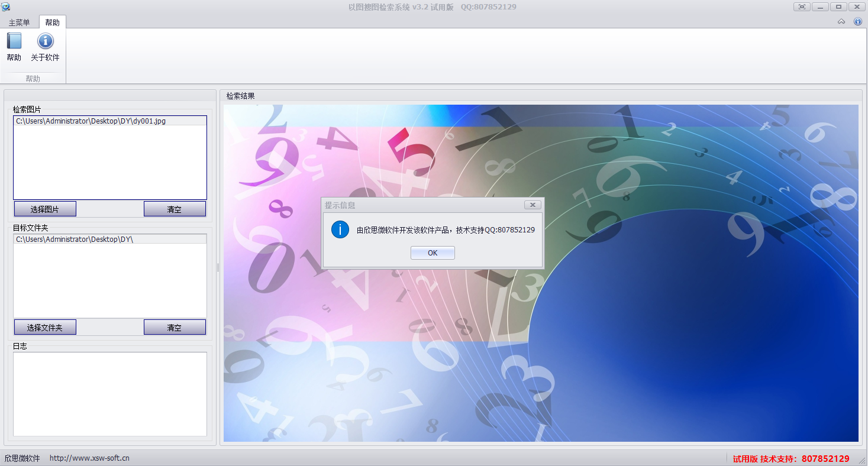Open the http://www.xsw-soft.cn link
This screenshot has width=868, height=466.
point(89,458)
